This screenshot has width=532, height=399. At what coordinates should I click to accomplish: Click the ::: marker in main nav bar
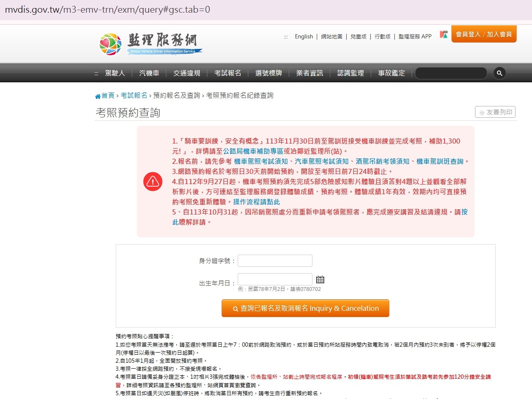click(x=96, y=73)
